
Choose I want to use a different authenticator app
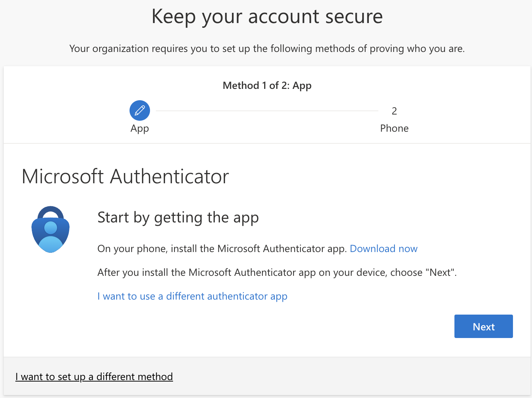coord(192,296)
